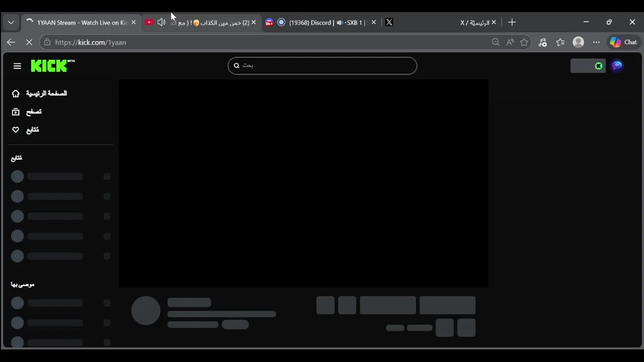Open the media control music icon
The width and height of the screenshot is (644, 362).
point(542,42)
